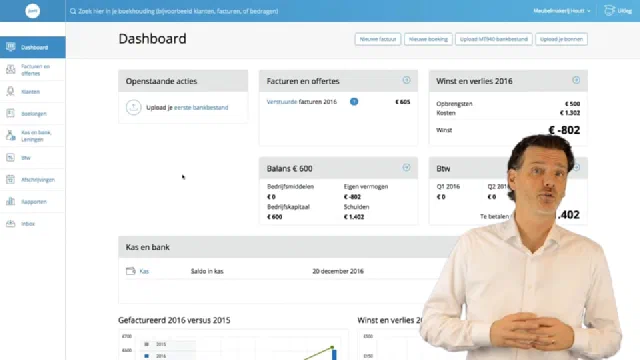
Task: Click the Btw sidebar icon
Action: pyautogui.click(x=11, y=158)
